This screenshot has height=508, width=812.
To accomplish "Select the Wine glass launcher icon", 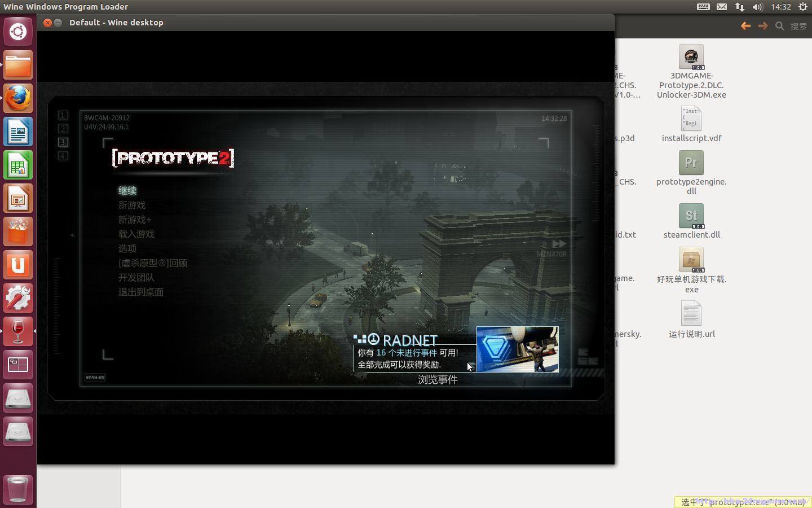I will (18, 331).
